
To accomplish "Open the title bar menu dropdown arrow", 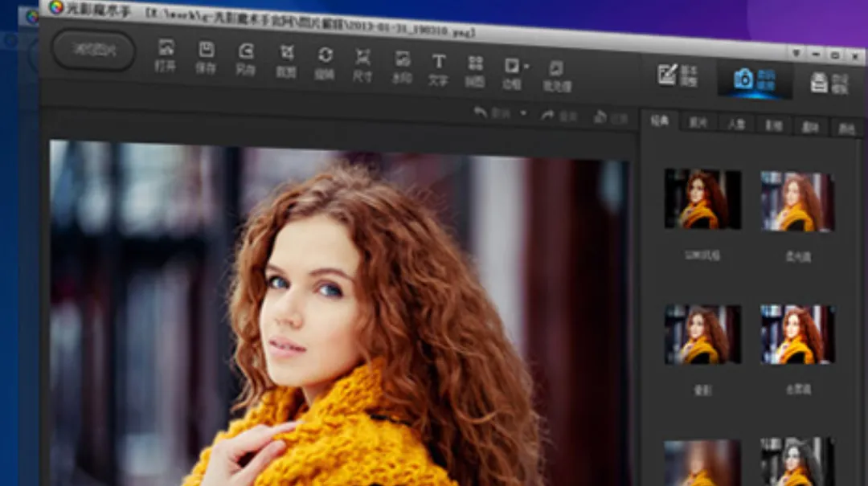I will point(796,54).
